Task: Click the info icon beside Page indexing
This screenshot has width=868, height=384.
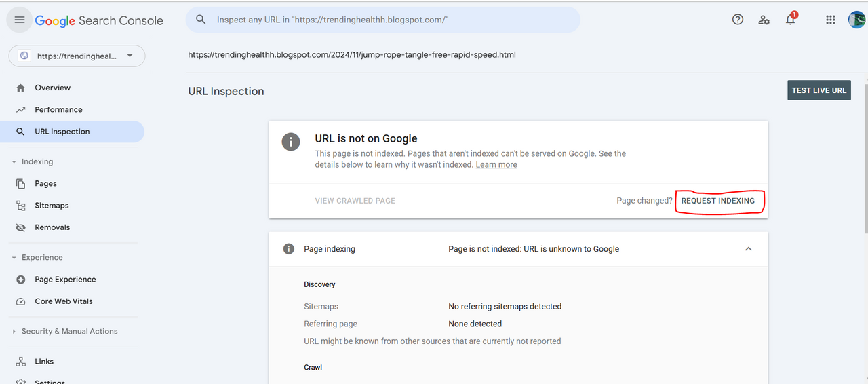Action: [x=288, y=249]
